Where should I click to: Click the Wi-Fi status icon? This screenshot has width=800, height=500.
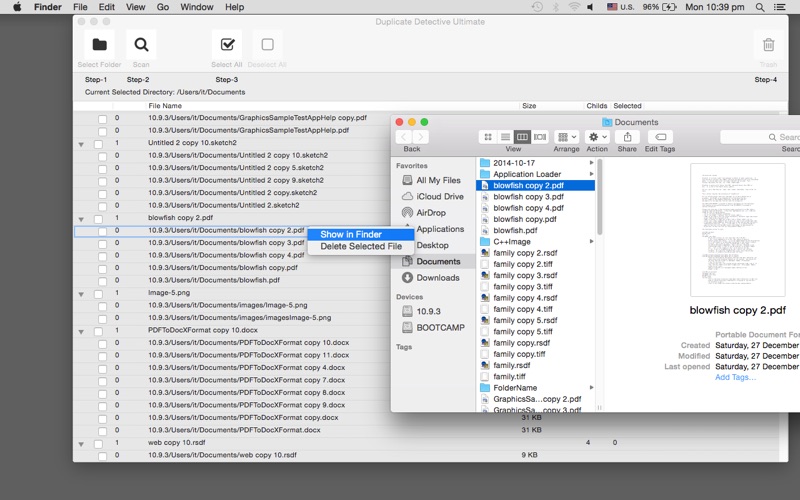tap(574, 7)
